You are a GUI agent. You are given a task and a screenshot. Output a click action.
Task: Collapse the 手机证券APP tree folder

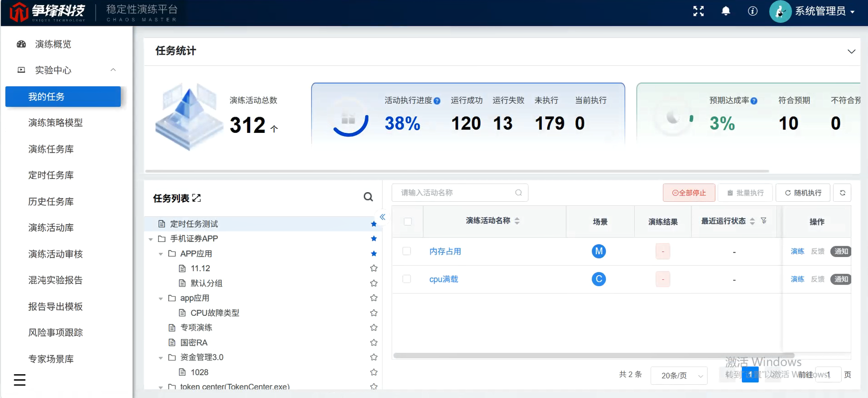(x=151, y=239)
